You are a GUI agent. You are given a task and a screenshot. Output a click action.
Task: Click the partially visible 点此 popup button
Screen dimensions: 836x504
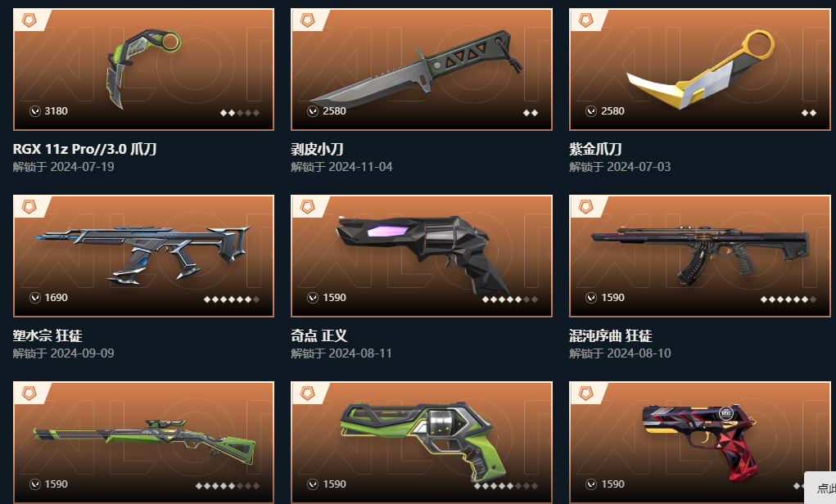(x=820, y=488)
